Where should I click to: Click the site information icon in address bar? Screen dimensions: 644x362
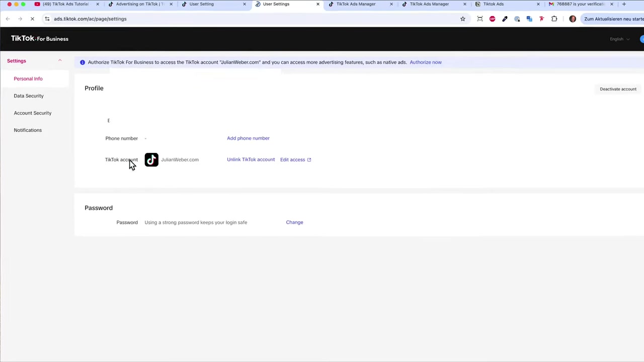(x=47, y=19)
